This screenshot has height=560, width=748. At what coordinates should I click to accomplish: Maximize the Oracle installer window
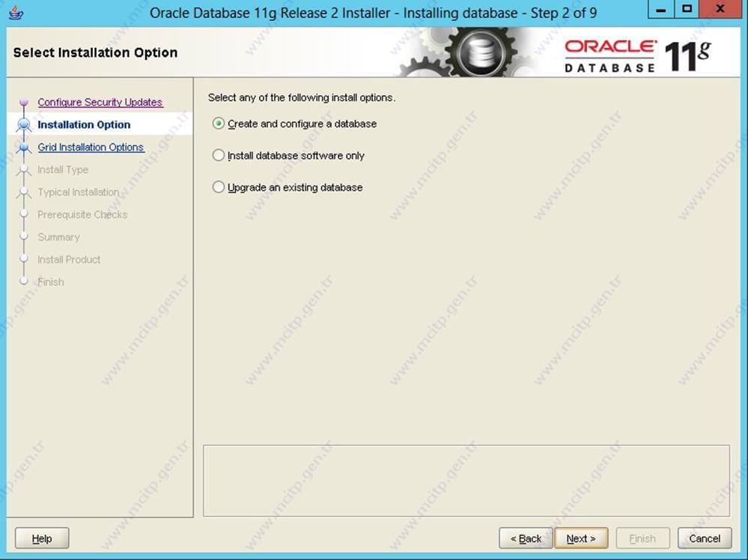pos(687,9)
